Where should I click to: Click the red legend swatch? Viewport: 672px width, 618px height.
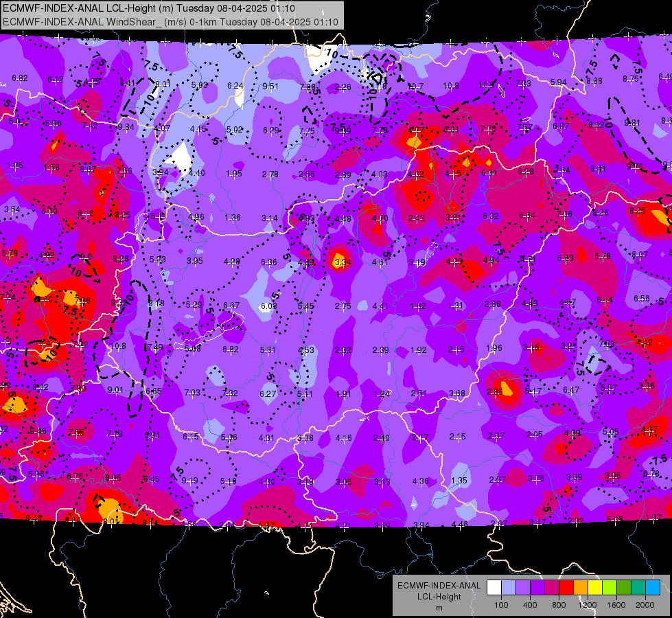tap(566, 588)
